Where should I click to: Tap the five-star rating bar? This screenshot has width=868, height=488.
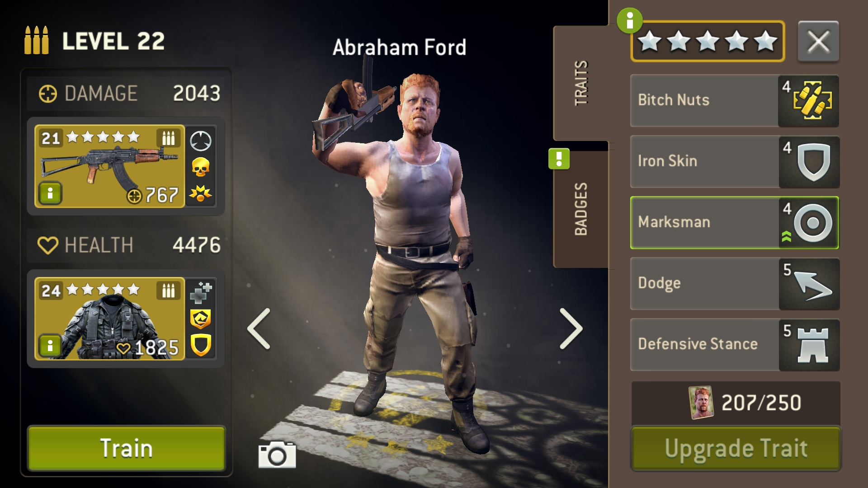[x=708, y=41]
